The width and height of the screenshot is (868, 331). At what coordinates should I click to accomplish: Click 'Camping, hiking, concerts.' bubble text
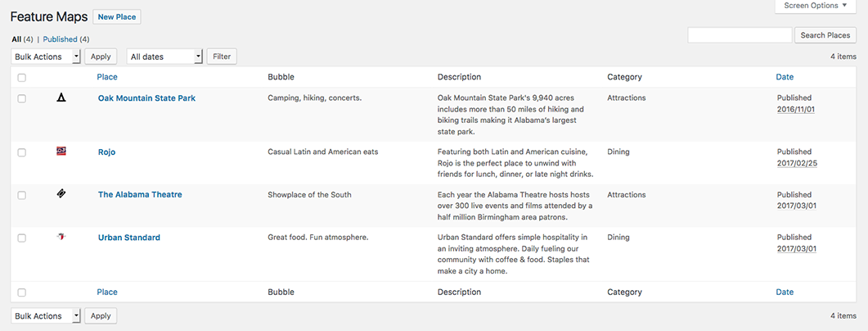coord(314,97)
